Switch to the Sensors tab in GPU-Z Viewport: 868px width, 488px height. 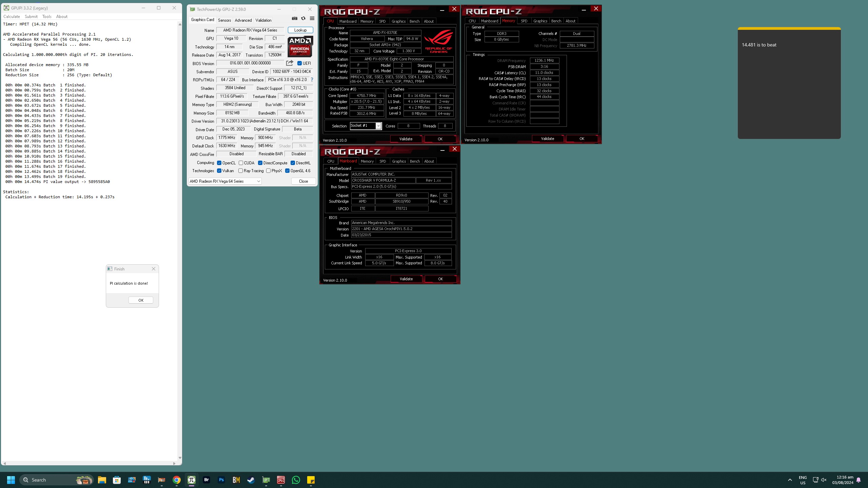tap(224, 20)
